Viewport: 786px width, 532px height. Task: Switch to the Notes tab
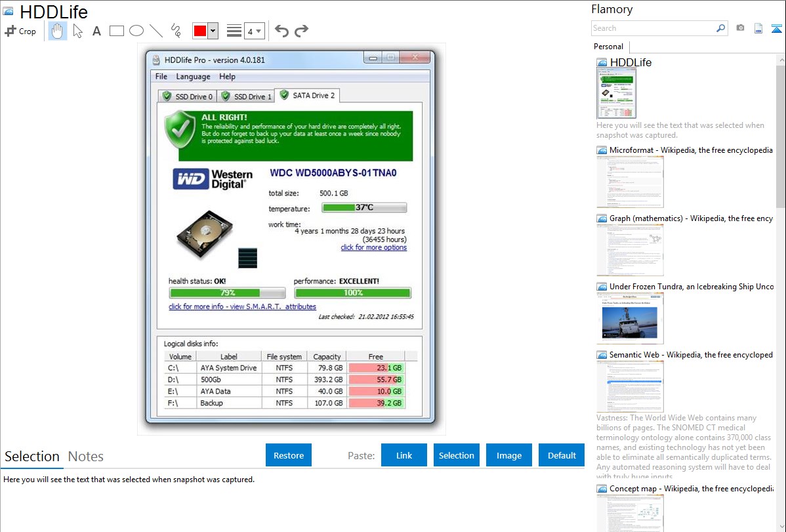point(86,457)
